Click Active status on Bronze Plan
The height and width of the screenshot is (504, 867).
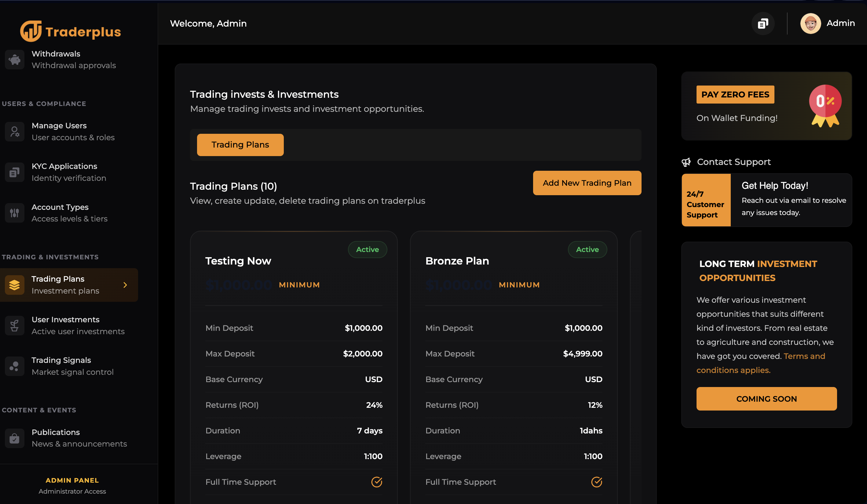click(x=587, y=250)
